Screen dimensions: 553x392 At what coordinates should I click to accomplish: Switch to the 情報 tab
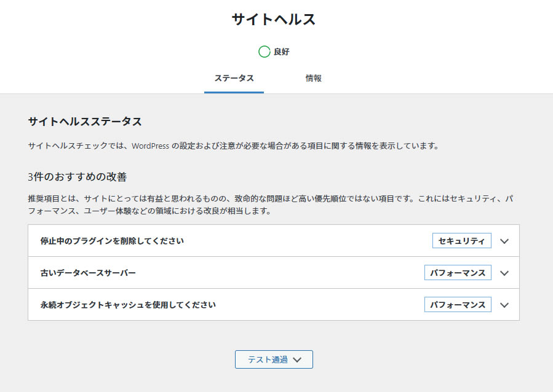(x=315, y=78)
